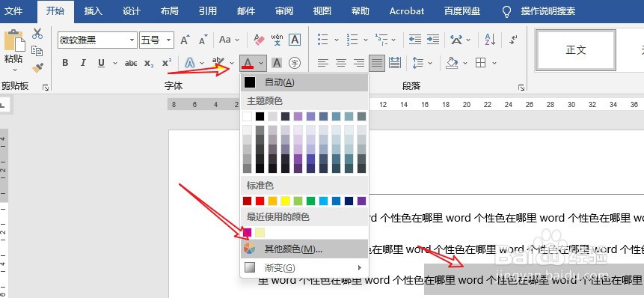This screenshot has height=298, width=644.
Task: Open the 文件 (File) tab
Action: (13, 11)
